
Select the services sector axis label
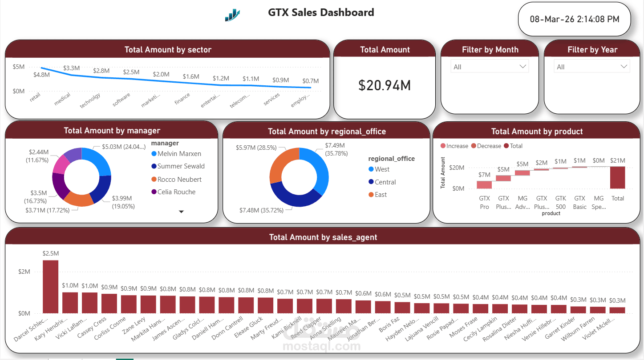(x=271, y=99)
